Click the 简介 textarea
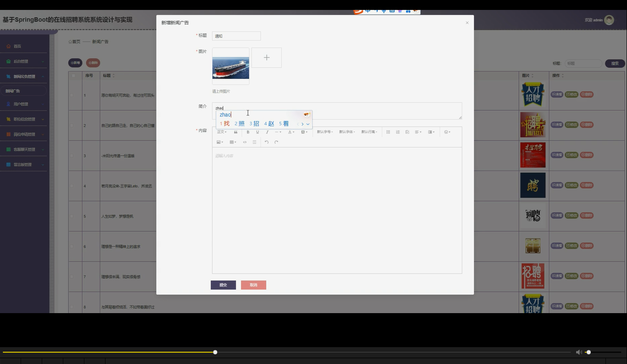 pos(337,111)
